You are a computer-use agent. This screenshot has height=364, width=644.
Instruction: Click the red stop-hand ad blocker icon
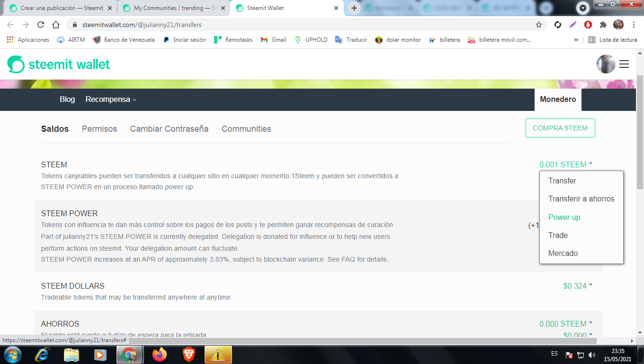tap(588, 25)
